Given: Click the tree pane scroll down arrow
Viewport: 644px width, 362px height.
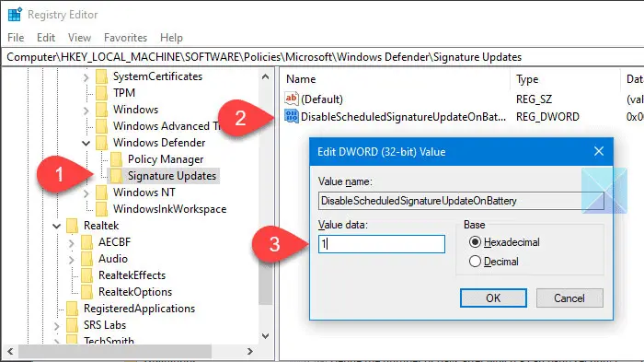Looking at the screenshot, I should pyautogui.click(x=265, y=336).
